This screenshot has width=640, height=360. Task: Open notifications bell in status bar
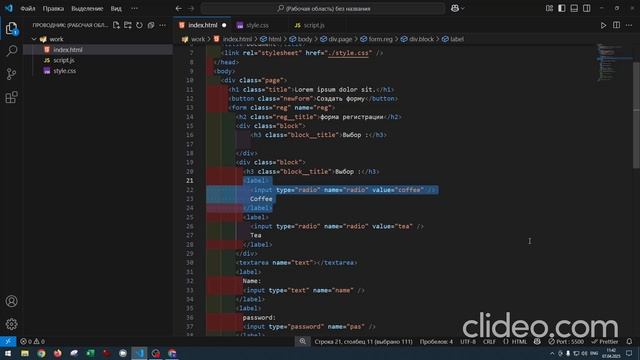(x=629, y=341)
